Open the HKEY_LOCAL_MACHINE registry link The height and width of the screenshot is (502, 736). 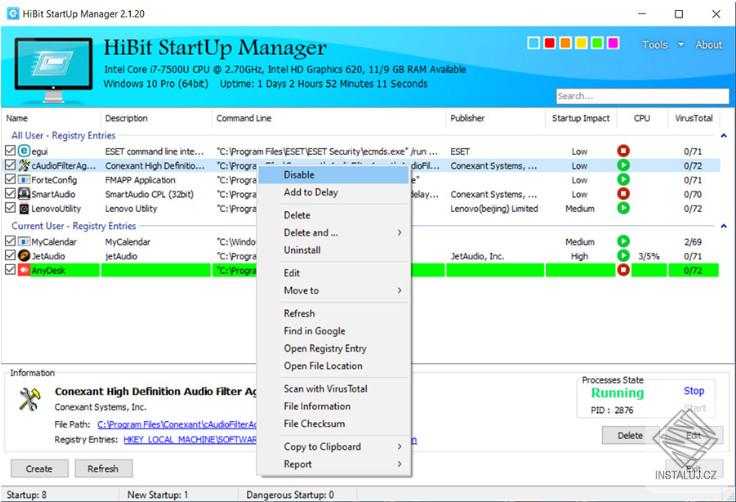point(190,440)
